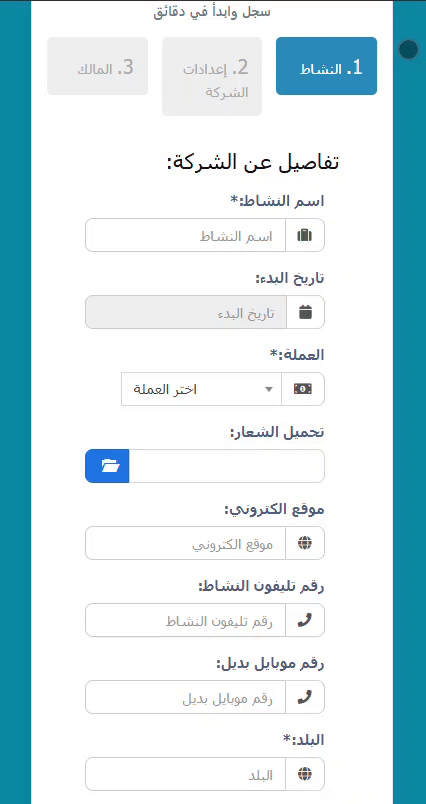The height and width of the screenshot is (804, 426).
Task: Click the blue folder upload logo button
Action: [x=107, y=466]
